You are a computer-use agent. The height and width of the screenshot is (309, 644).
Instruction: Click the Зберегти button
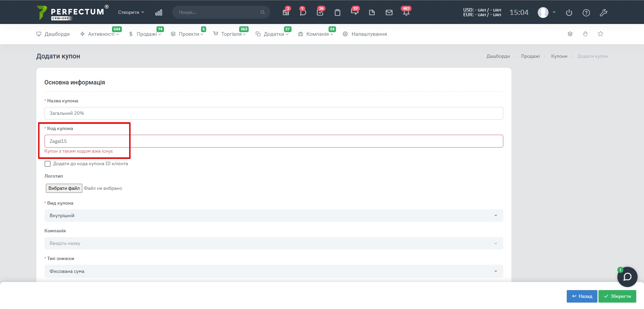coord(617,296)
